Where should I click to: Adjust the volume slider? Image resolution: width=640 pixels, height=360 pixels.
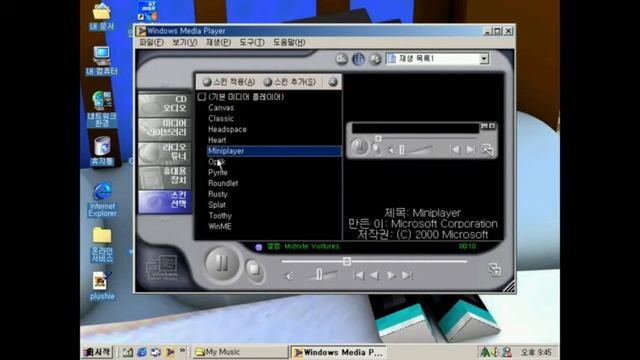tap(320, 274)
